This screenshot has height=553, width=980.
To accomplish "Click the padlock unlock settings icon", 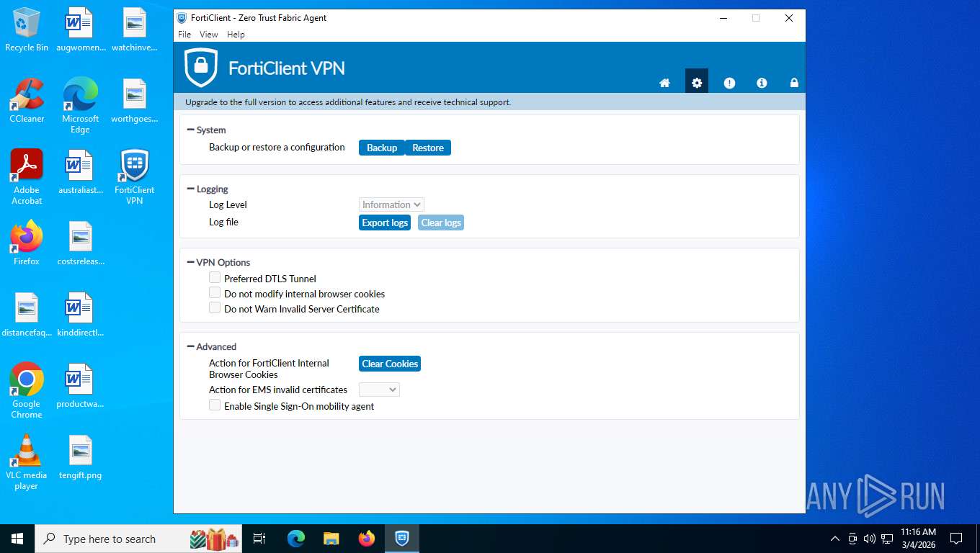I will pos(794,83).
